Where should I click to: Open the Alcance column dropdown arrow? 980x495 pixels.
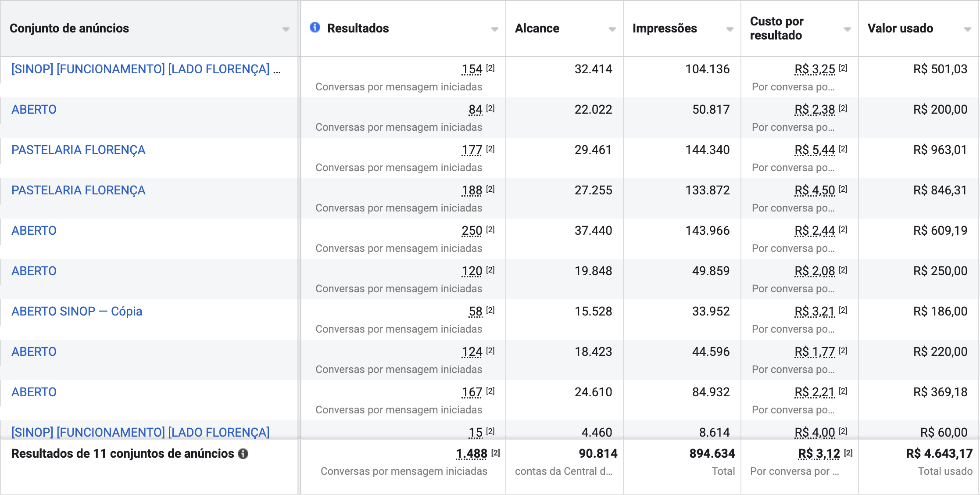point(612,29)
